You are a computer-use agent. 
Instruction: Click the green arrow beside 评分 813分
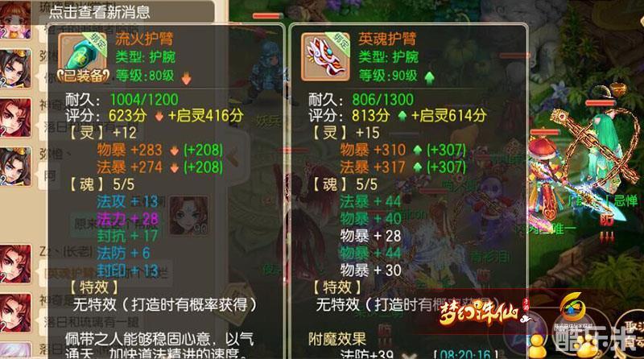coord(402,116)
